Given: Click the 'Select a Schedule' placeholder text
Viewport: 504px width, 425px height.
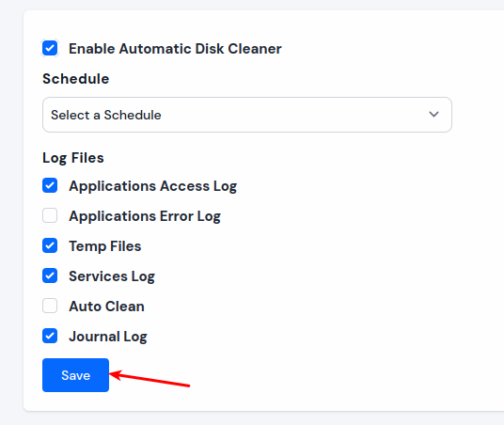Looking at the screenshot, I should 106,115.
